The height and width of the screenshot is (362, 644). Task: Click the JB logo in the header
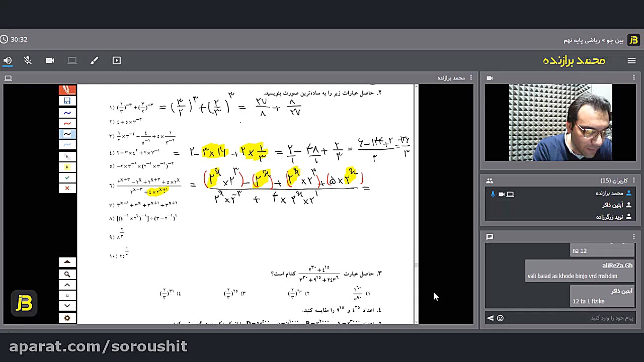(x=633, y=40)
